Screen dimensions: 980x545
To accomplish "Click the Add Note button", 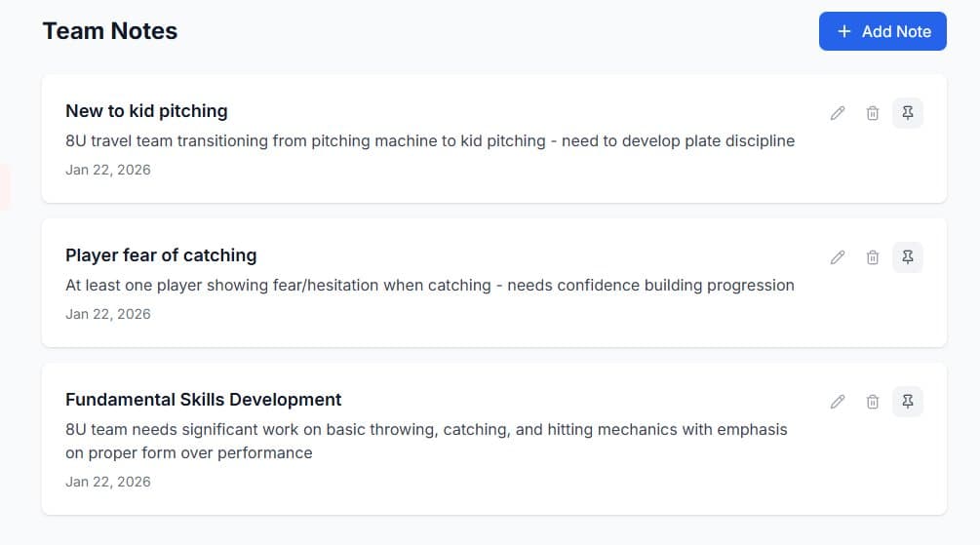I will [882, 31].
